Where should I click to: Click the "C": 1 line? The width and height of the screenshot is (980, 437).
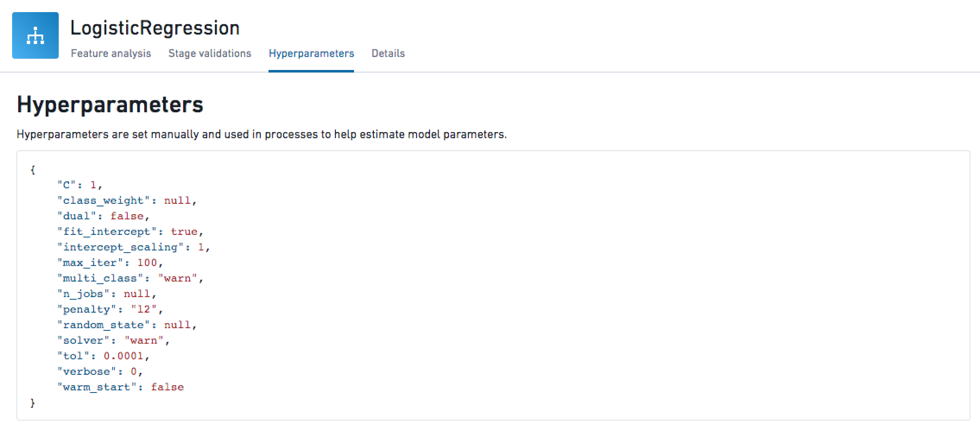80,185
